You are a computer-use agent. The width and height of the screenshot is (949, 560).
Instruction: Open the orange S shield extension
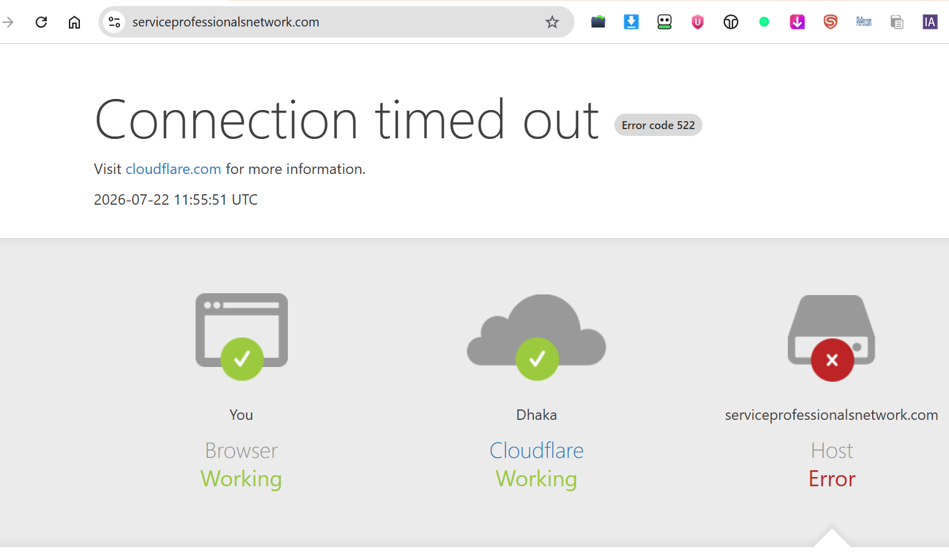point(831,22)
